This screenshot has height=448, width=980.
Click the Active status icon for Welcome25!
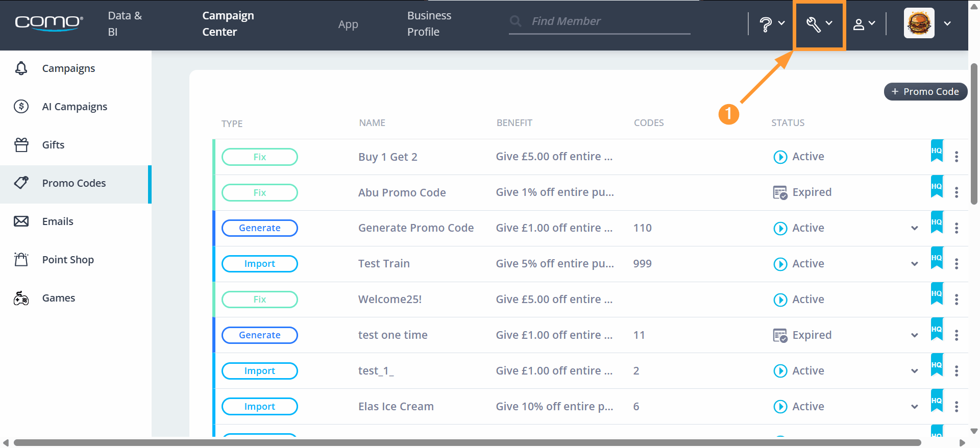click(x=780, y=300)
